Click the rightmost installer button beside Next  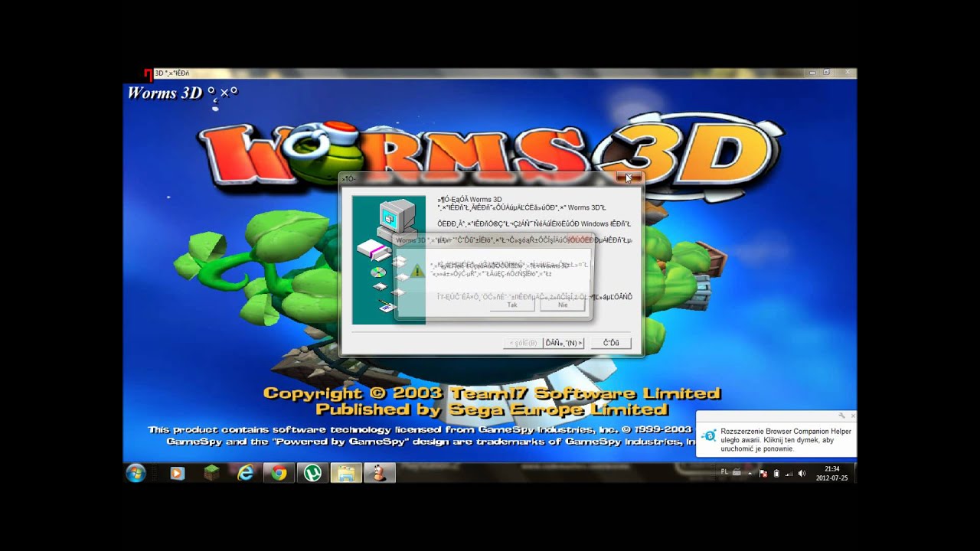[x=611, y=343]
